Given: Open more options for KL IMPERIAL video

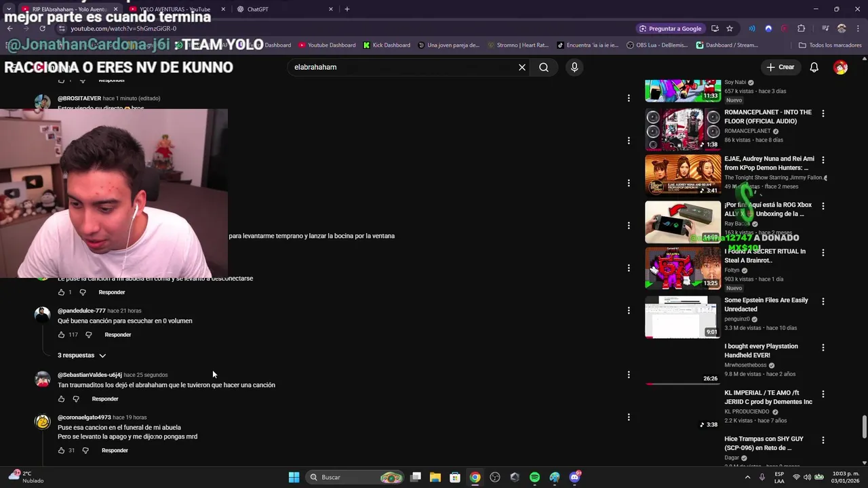Looking at the screenshot, I should 823,394.
